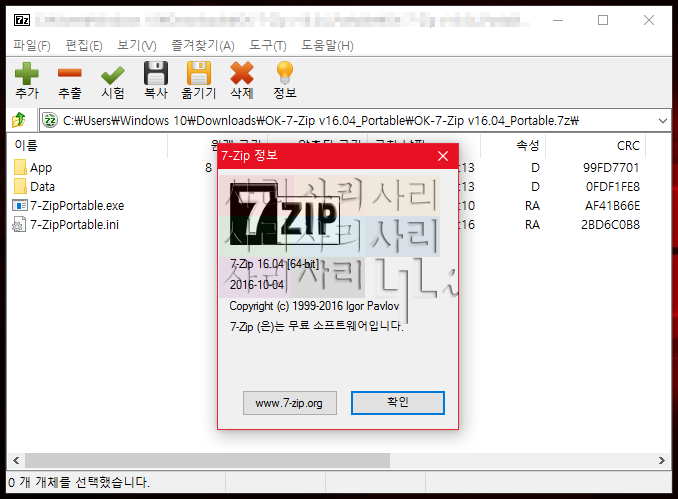
Task: Click CRC value 2BD6C0B8
Action: (x=610, y=224)
